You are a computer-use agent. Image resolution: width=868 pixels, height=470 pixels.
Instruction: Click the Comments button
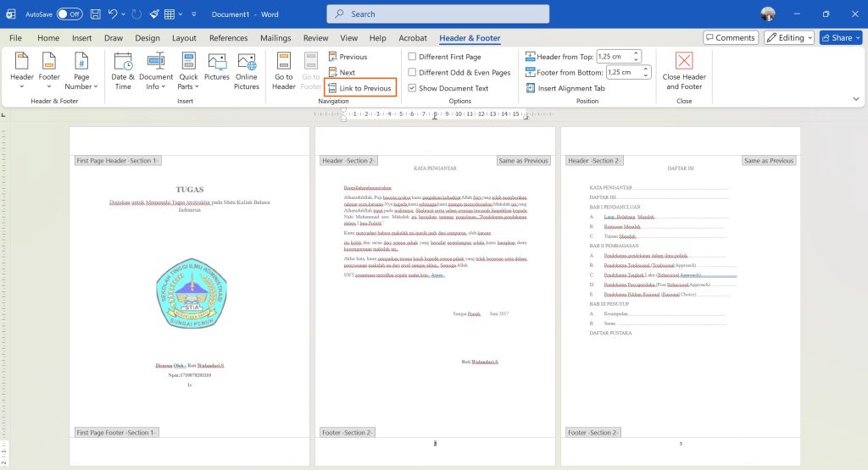pos(730,38)
